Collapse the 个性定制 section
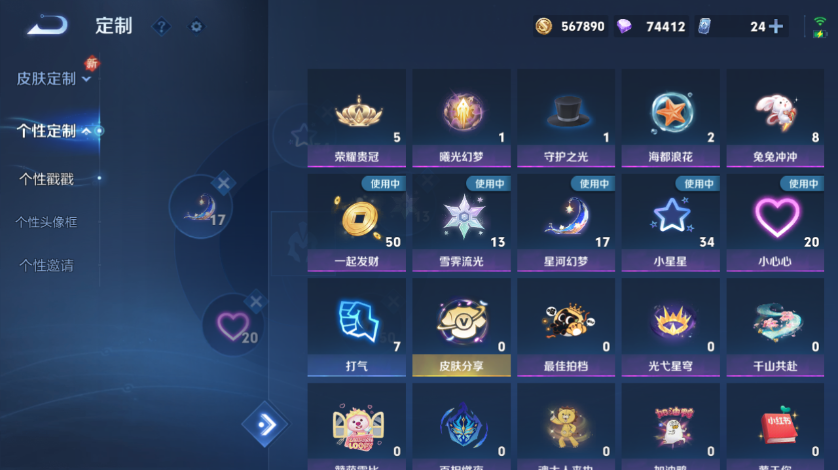Viewport: 838px width, 470px height. (x=53, y=131)
